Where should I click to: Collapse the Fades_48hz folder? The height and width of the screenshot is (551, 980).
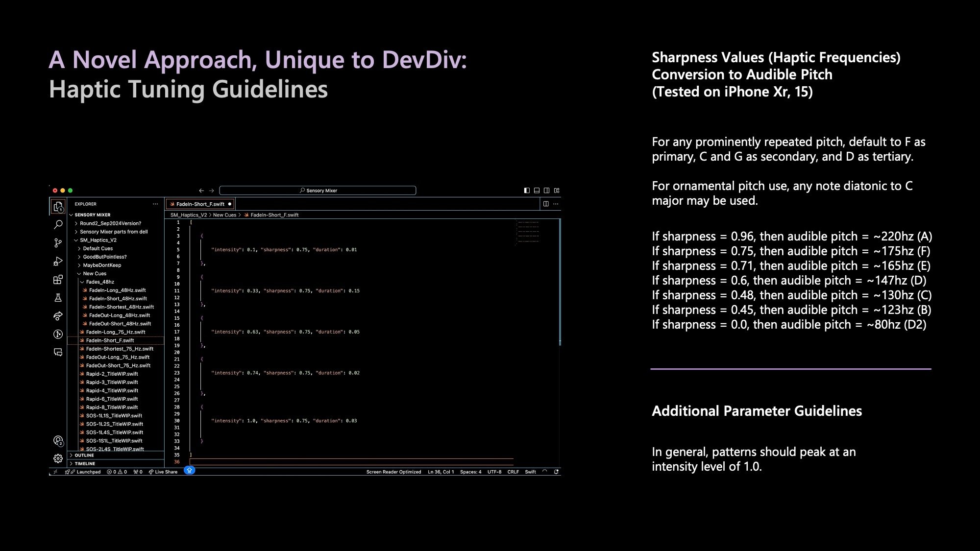[x=115, y=282]
